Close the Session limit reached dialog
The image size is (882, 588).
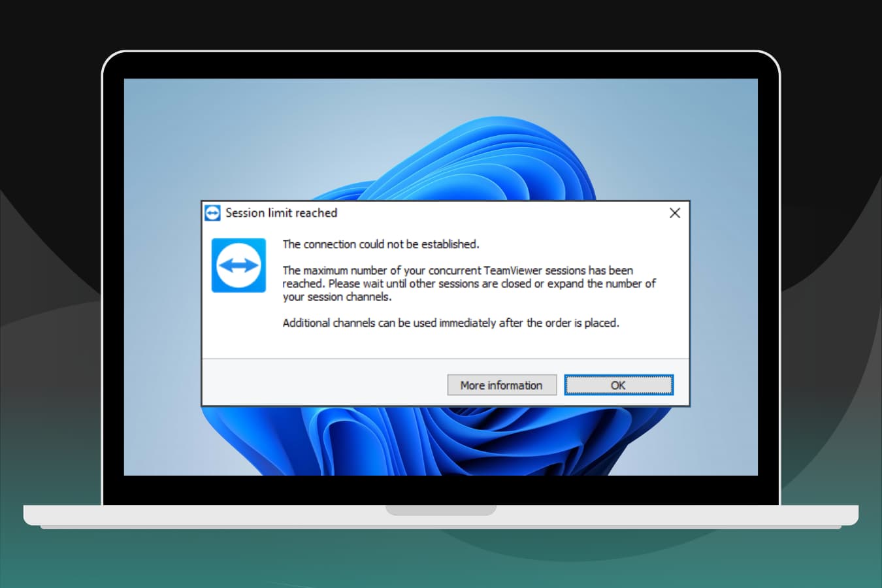pos(675,213)
